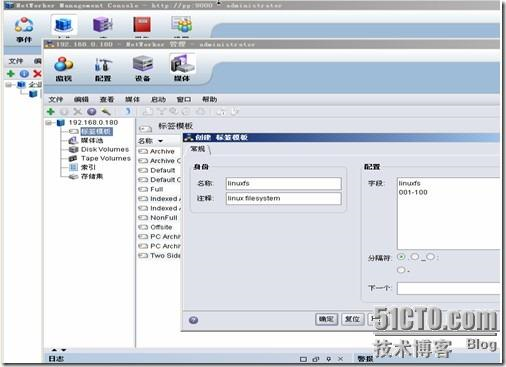The image size is (506, 367).
Task: Select 媒体池 in the tree
Action: point(92,140)
